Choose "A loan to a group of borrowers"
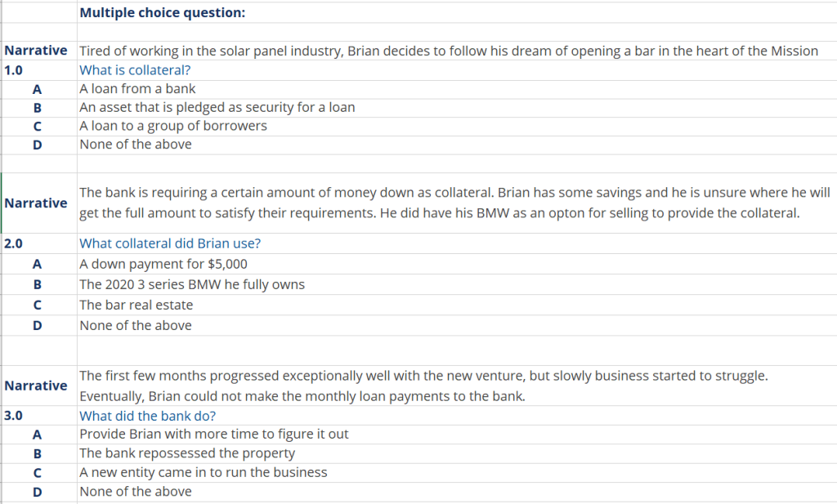The width and height of the screenshot is (837, 504). 173,126
